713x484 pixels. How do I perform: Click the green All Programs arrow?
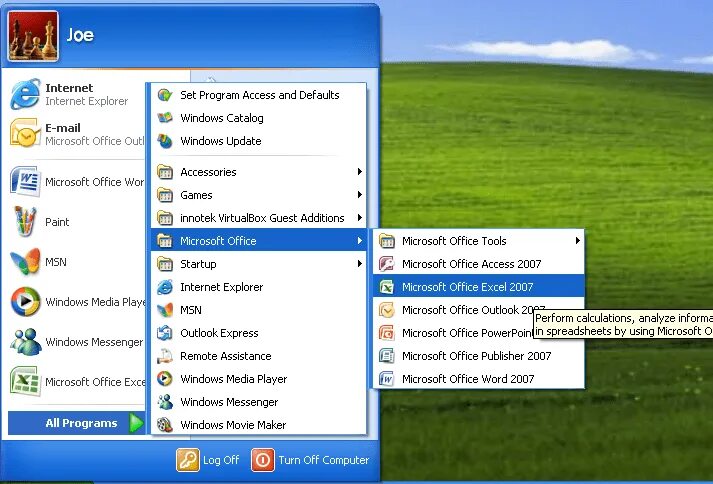click(x=136, y=423)
